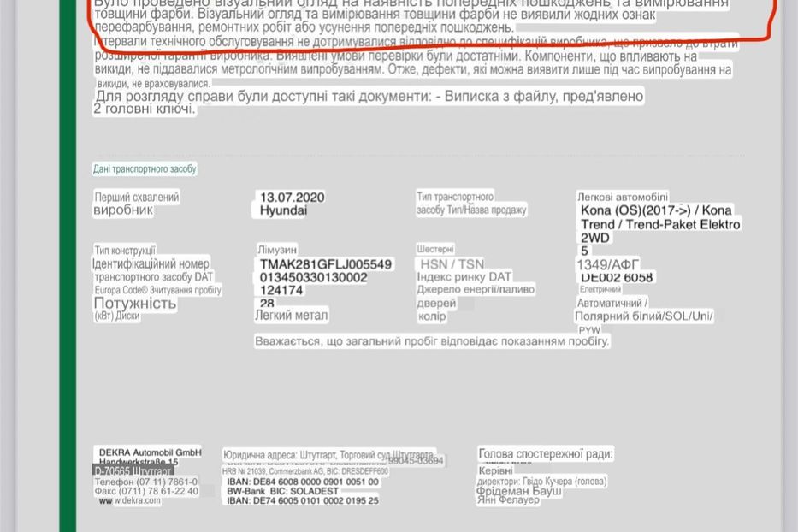Open the www.dekra.com link
Viewport: 798px width, 532px height.
coord(130,501)
